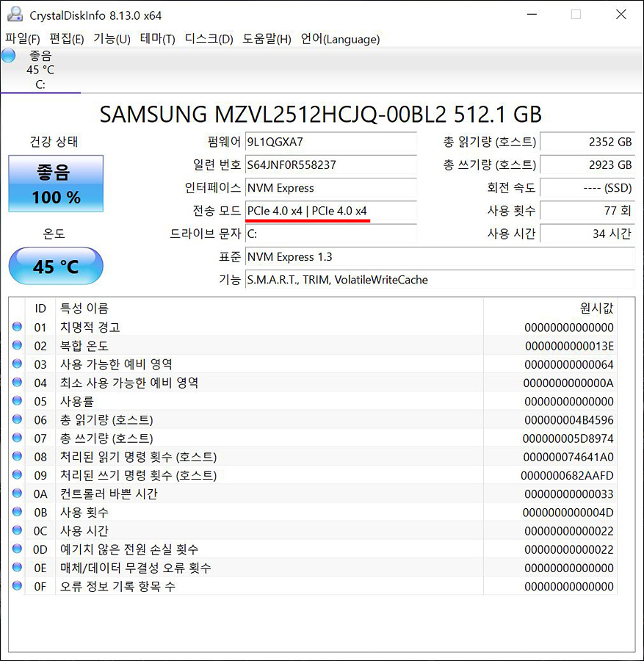The image size is (644, 661).
Task: Click status icon for row 07 총 쓰기량
Action: (18, 438)
